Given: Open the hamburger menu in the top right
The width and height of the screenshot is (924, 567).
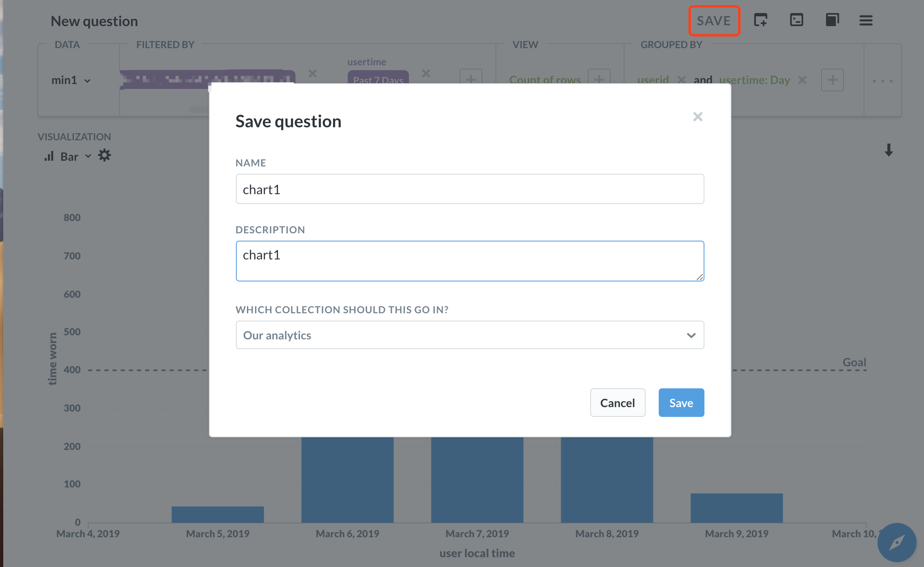Looking at the screenshot, I should (866, 20).
